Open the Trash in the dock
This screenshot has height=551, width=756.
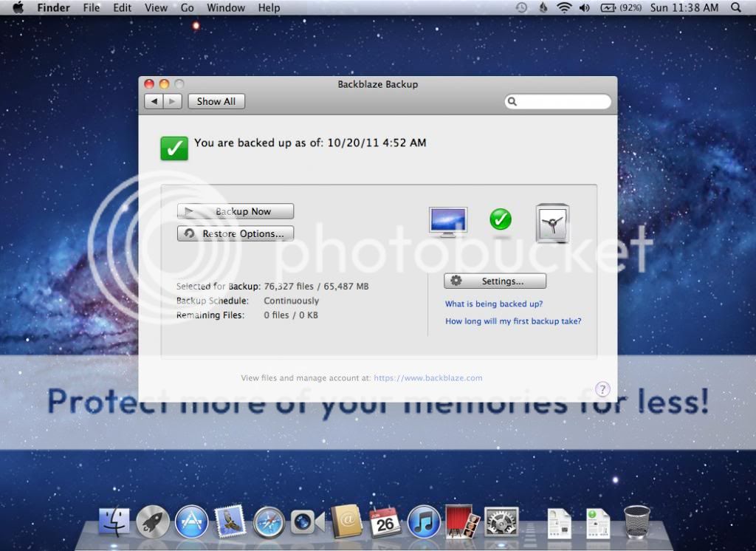tap(636, 521)
